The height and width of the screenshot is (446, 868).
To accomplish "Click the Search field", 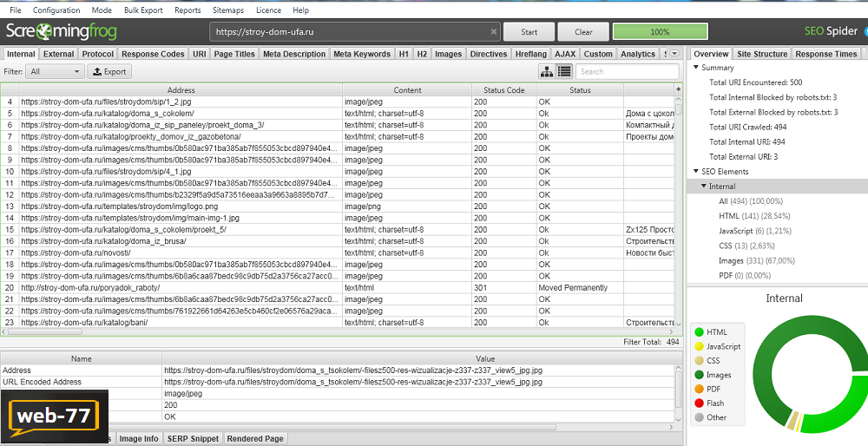I will tap(628, 71).
